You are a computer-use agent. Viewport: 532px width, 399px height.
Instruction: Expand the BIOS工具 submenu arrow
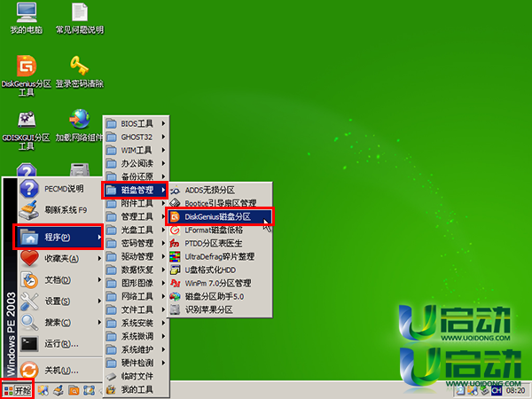coord(163,123)
